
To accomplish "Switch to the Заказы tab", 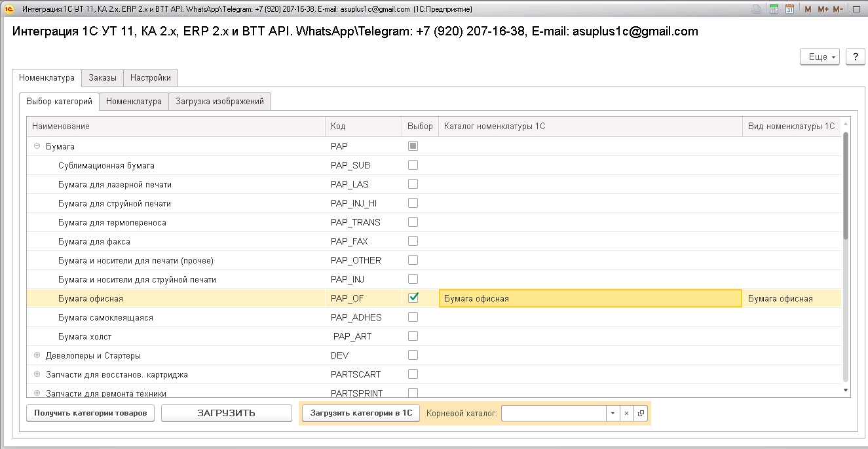I will pyautogui.click(x=102, y=77).
